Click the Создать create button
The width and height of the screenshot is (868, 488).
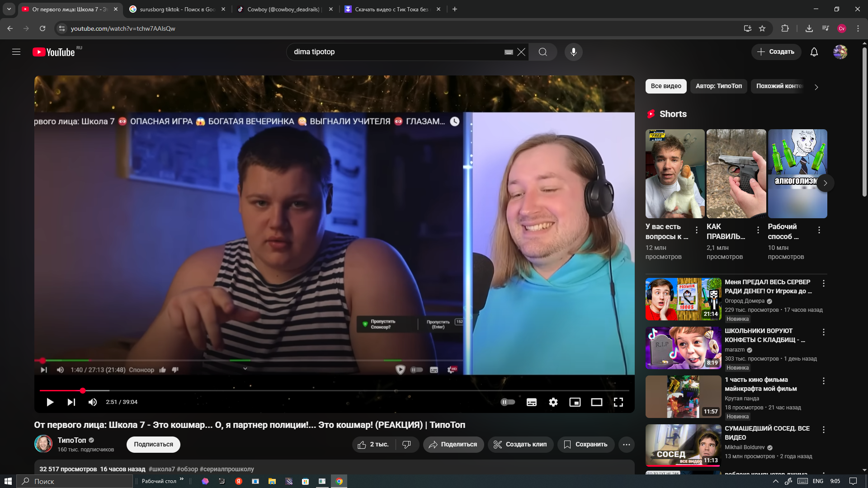(x=776, y=52)
